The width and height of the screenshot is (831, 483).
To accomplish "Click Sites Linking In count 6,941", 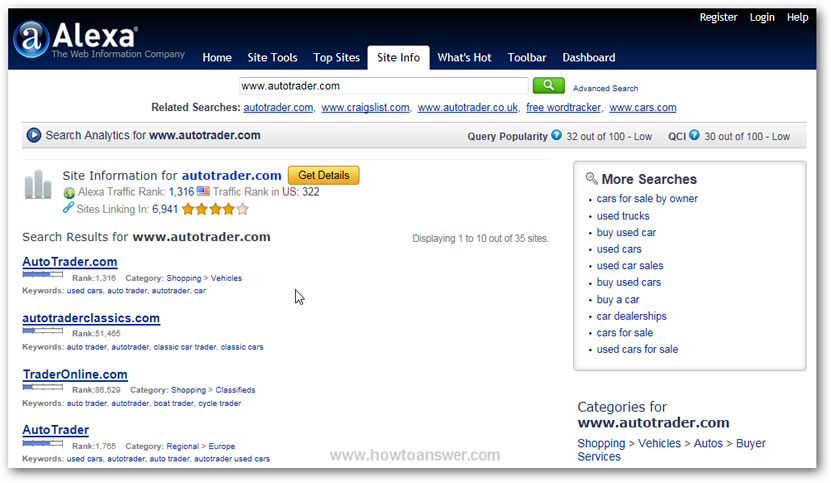I will click(x=165, y=209).
